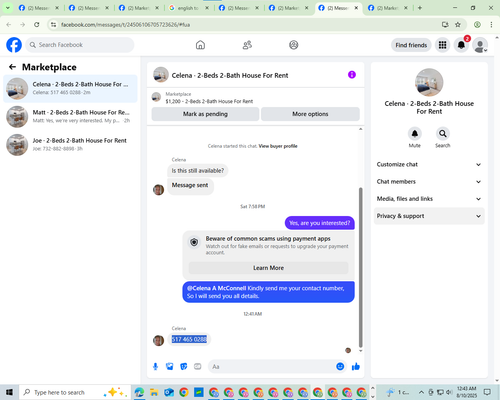Click the Find friends button
500x400 pixels.
coord(411,45)
